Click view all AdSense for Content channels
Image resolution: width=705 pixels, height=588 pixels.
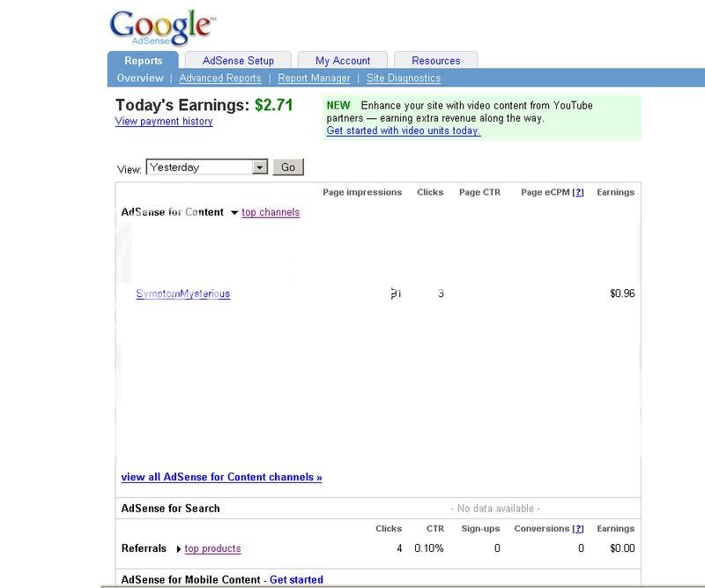(222, 477)
